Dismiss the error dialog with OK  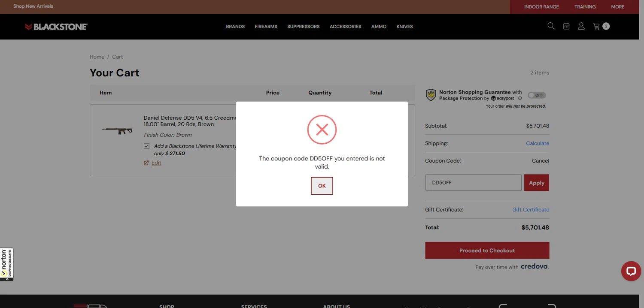point(322,186)
